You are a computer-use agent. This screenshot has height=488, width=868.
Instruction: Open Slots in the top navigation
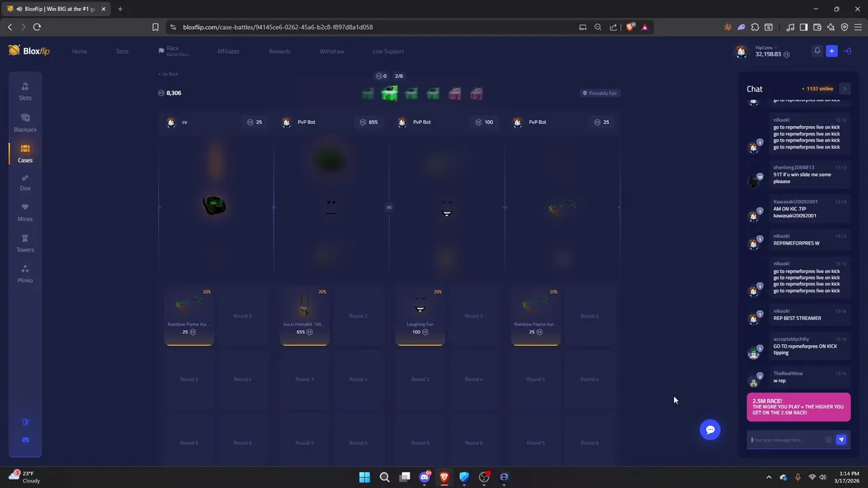pyautogui.click(x=122, y=52)
